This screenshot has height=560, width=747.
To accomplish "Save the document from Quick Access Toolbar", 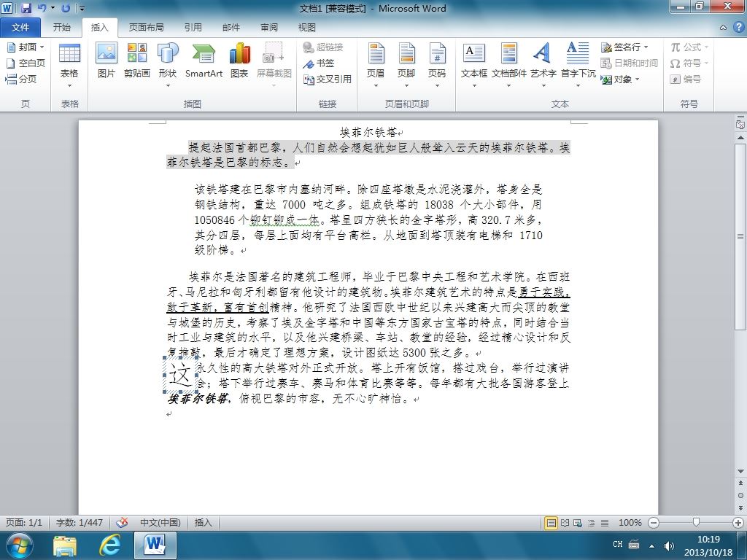I will [26, 8].
